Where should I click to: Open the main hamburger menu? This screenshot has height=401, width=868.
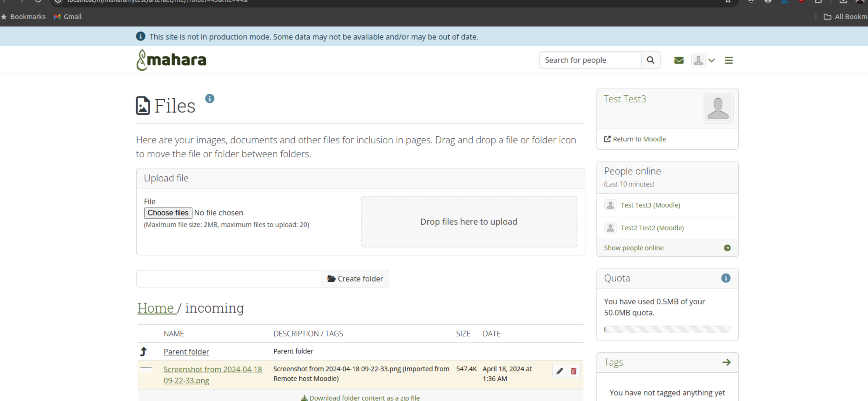click(x=729, y=60)
